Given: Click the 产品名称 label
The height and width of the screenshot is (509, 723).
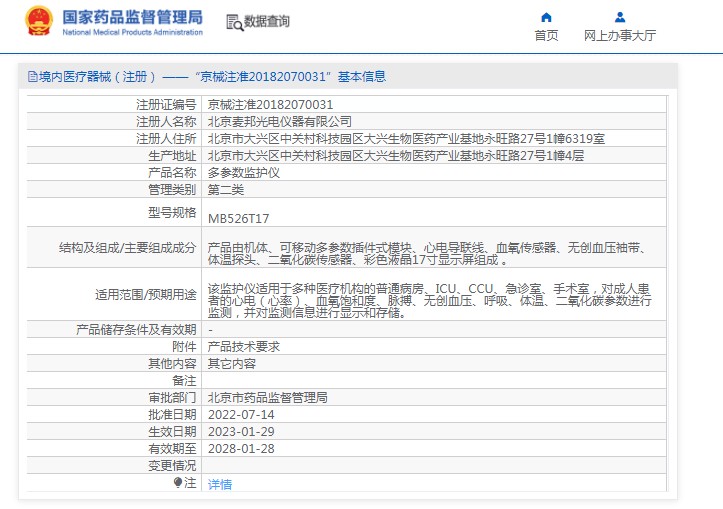Looking at the screenshot, I should coord(172,173).
